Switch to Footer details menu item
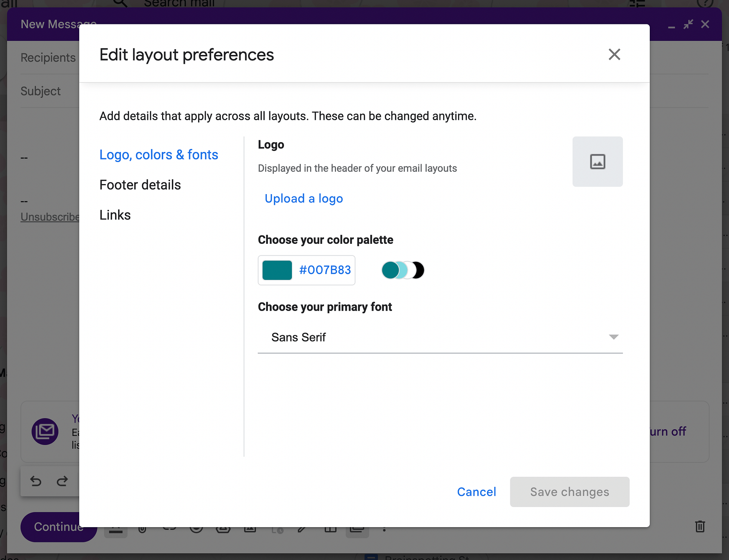 140,185
